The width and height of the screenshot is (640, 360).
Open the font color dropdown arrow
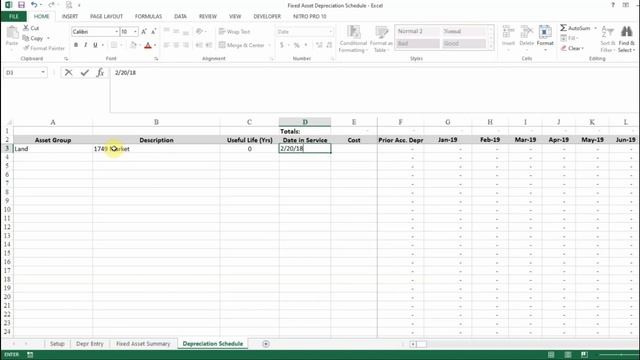tap(155, 45)
